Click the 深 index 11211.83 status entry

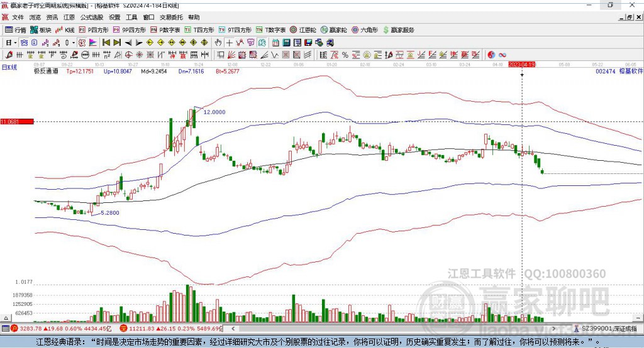171,329
